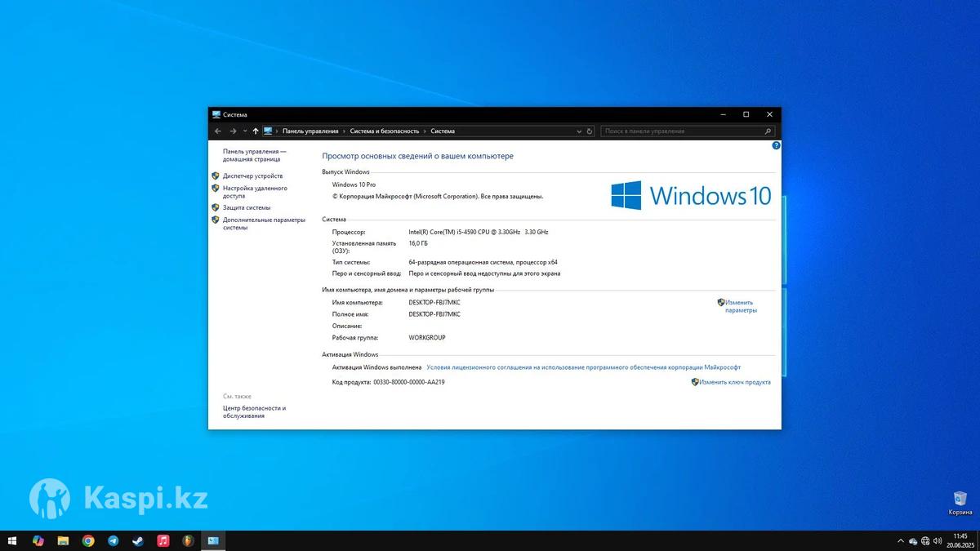Click Изменить ключ продукта link

coord(735,382)
